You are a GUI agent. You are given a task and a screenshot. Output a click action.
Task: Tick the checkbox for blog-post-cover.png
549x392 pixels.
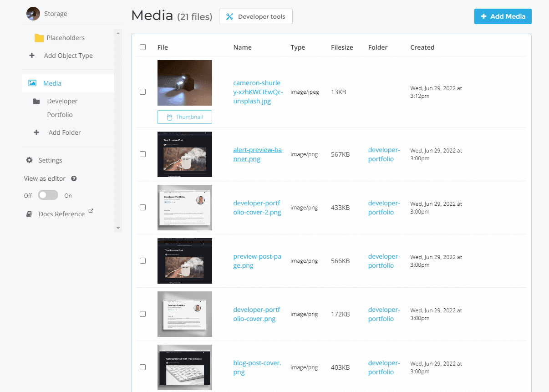coord(143,367)
